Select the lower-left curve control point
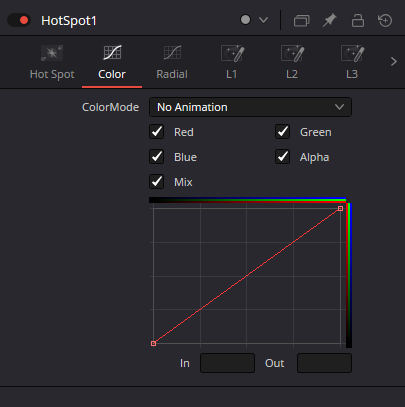405x407 pixels. coord(153,343)
